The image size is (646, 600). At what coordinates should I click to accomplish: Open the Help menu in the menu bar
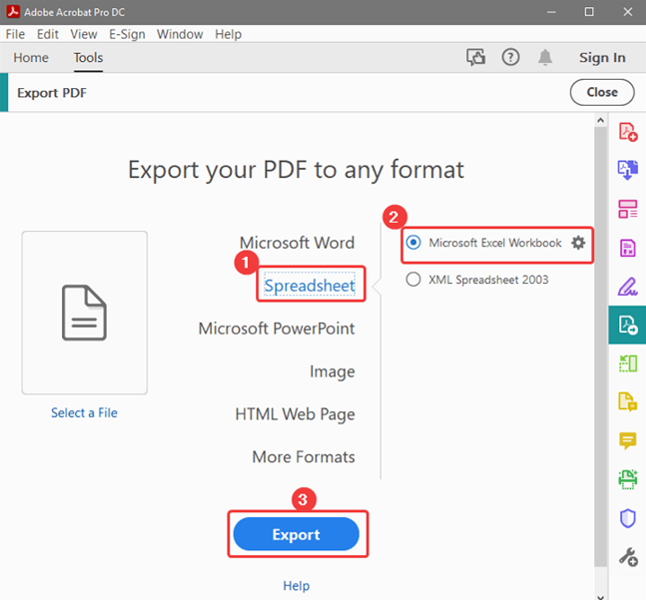pos(228,34)
